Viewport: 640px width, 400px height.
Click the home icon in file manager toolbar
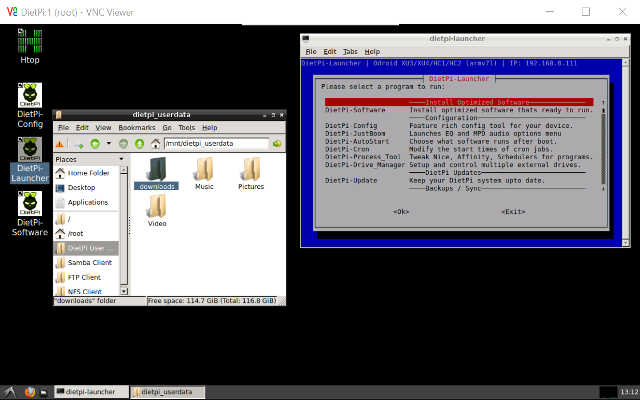click(155, 144)
